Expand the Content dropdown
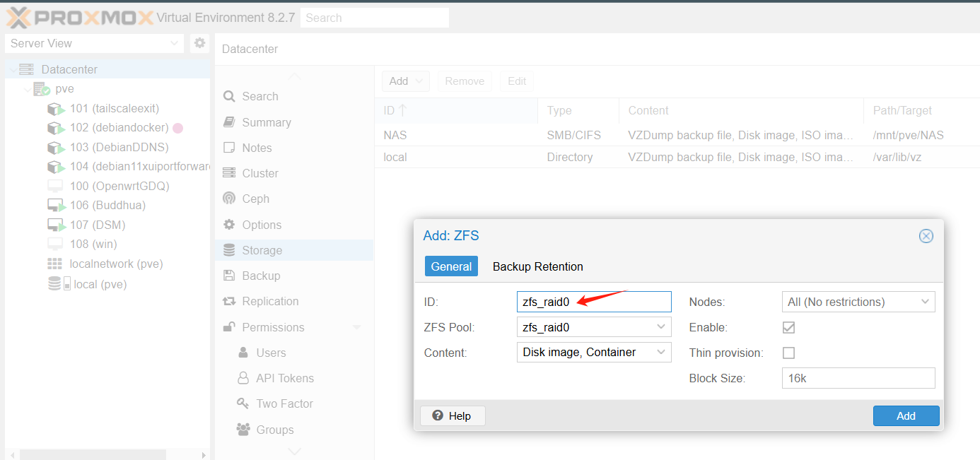This screenshot has height=460, width=980. [661, 352]
